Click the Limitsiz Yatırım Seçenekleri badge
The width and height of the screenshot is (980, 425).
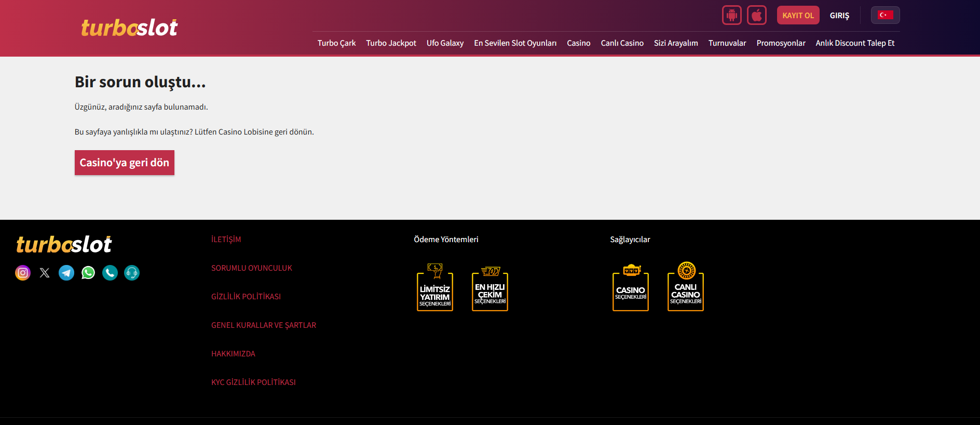pos(435,287)
